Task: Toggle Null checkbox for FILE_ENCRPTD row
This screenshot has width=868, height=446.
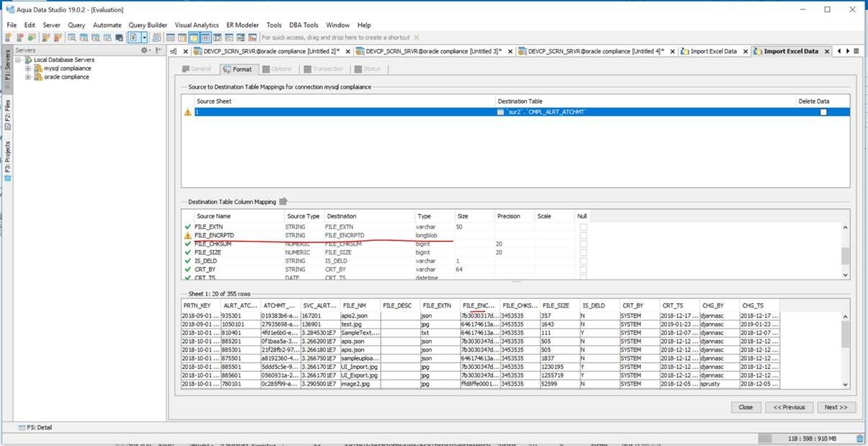Action: click(583, 236)
